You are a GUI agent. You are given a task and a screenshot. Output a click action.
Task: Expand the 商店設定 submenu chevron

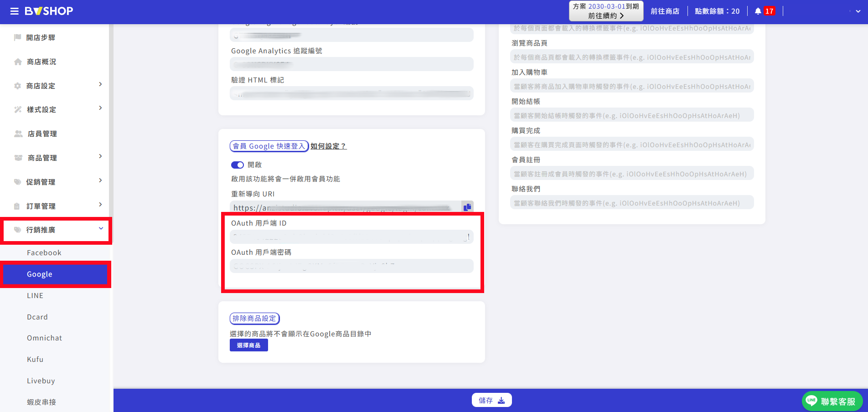coord(100,84)
